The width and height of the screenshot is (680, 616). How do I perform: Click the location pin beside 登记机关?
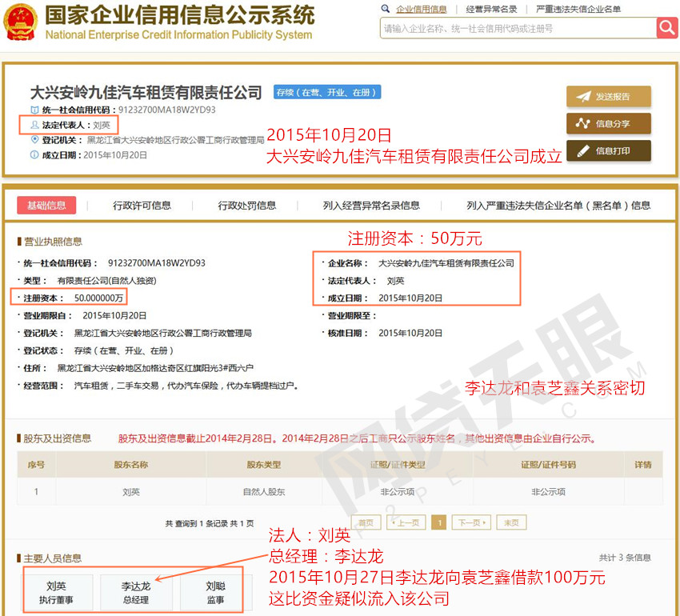pos(34,140)
